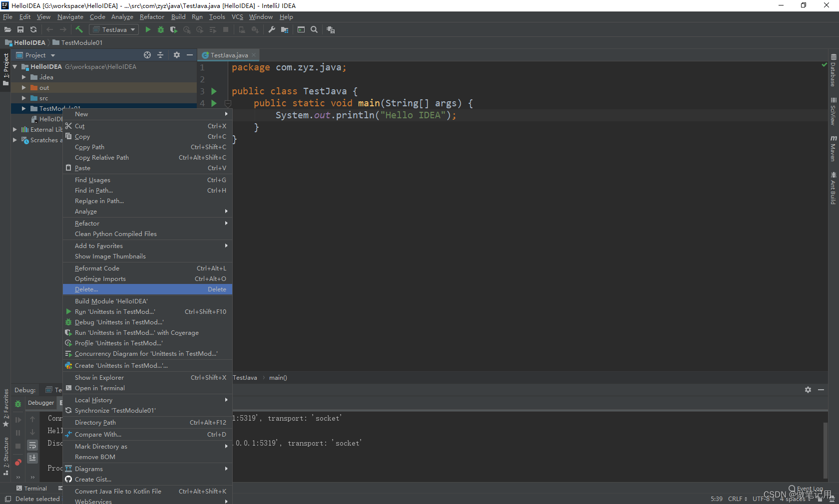This screenshot has height=504, width=839.
Task: Toggle the Z: Structure tool window
Action: point(6,456)
